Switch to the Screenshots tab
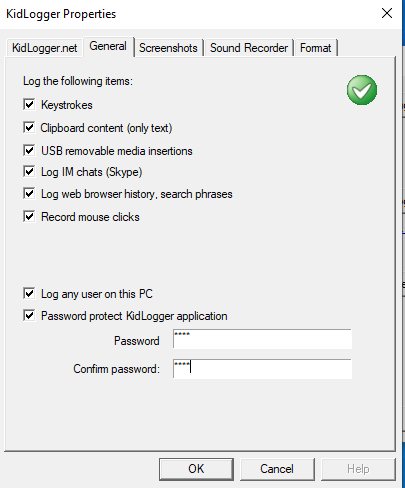 pos(168,48)
